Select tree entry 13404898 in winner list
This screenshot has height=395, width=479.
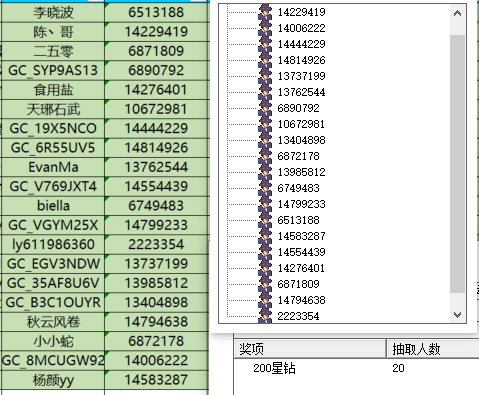[301, 140]
